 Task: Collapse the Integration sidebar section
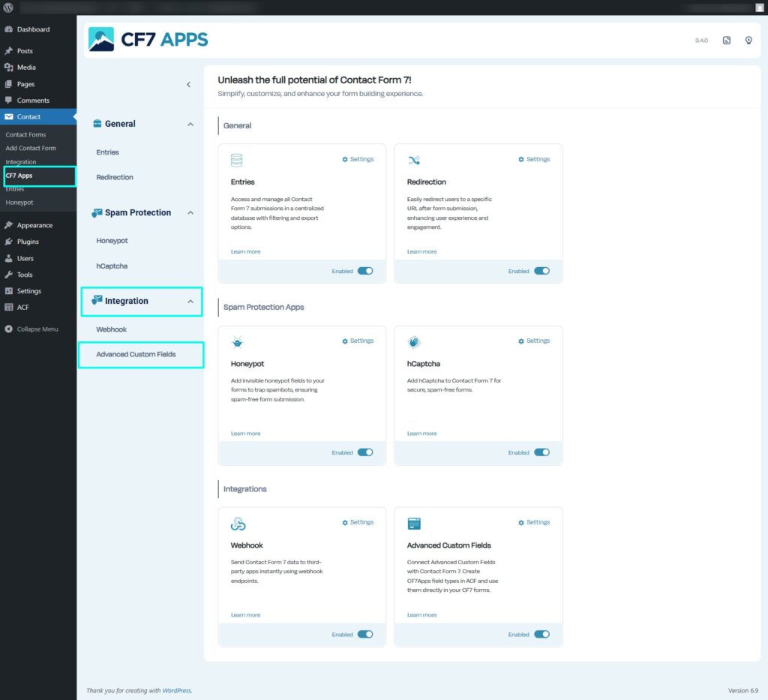(190, 302)
